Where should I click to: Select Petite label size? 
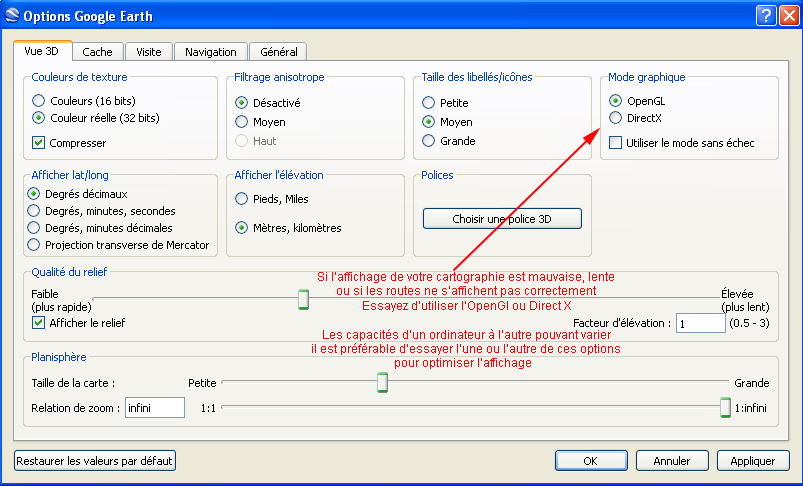428,102
